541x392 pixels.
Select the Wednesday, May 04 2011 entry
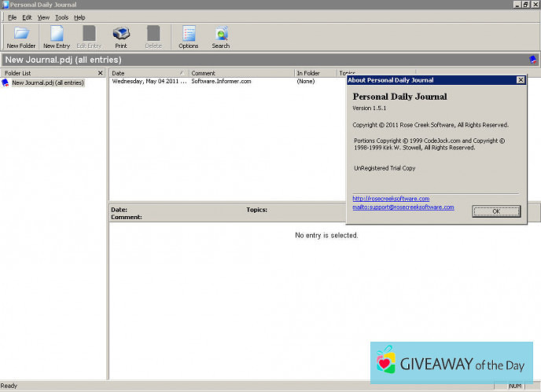click(x=149, y=82)
